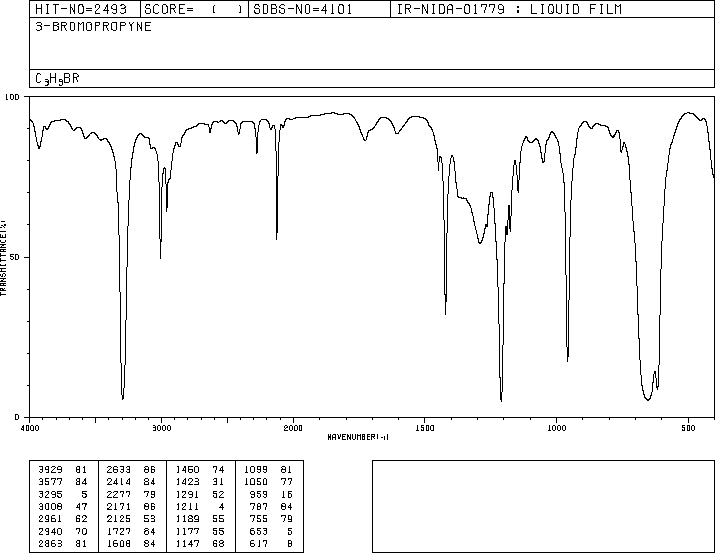Select peak table row 959 16
Screen dimensions: 715x553
(x=271, y=494)
